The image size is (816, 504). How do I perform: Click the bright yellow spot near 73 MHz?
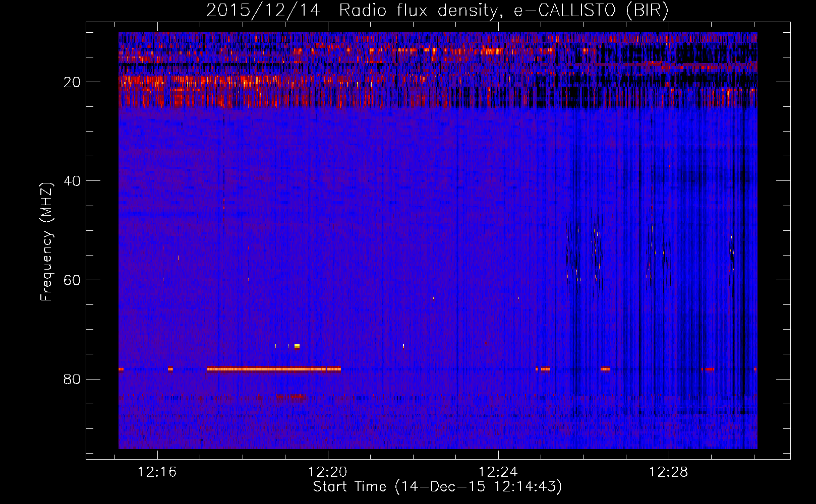(x=297, y=346)
